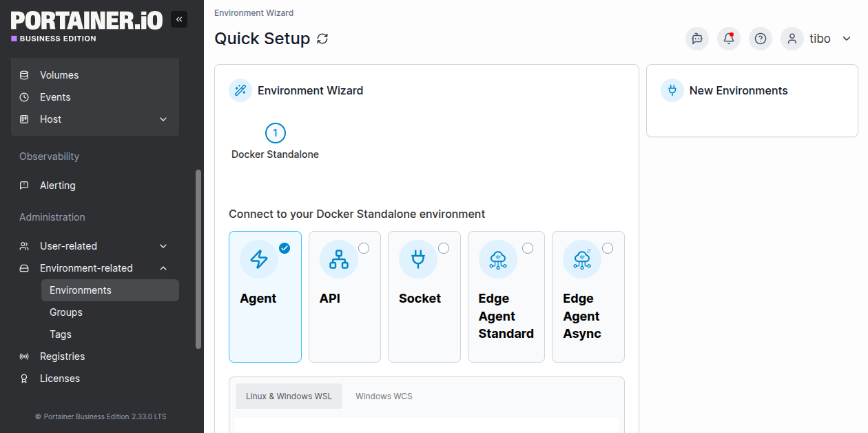Click the 'Observability' section heading
868x433 pixels.
click(49, 157)
